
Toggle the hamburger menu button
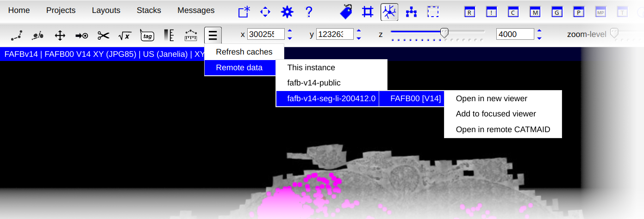pyautogui.click(x=213, y=36)
